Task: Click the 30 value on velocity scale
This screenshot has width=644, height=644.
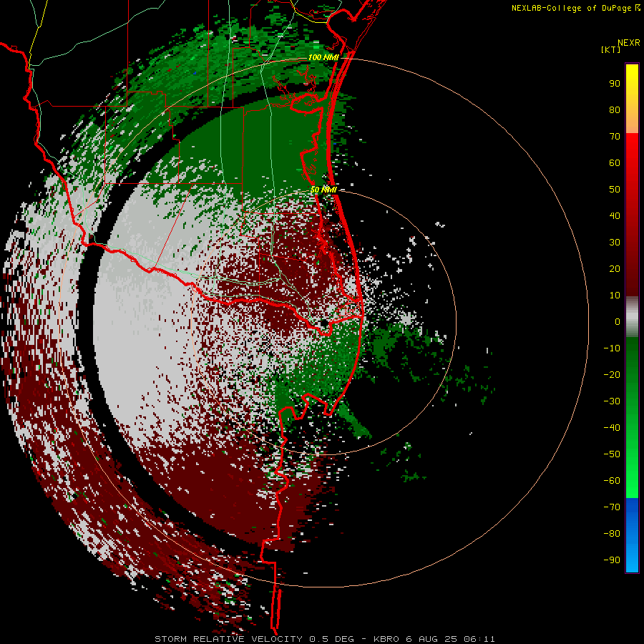Action: 615,243
